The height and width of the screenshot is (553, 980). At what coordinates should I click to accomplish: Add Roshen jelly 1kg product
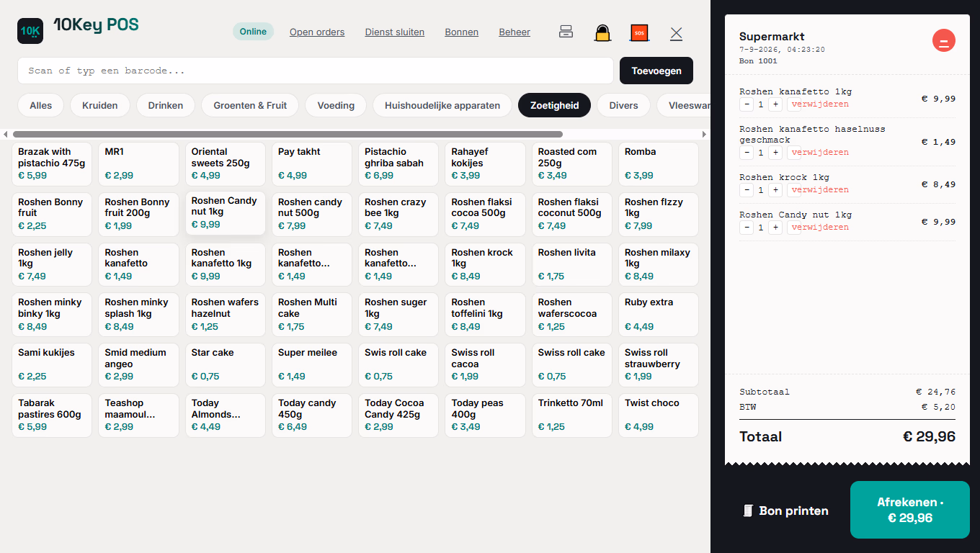pyautogui.click(x=52, y=265)
